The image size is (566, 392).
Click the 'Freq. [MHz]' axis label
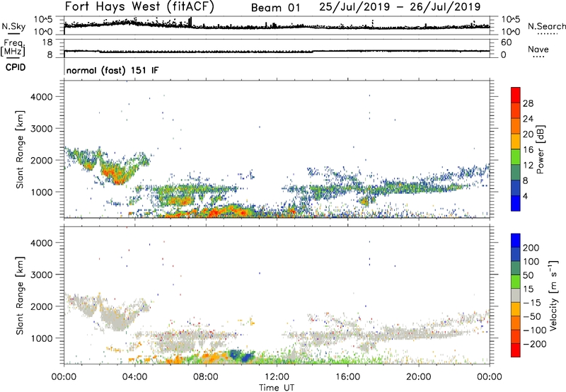click(x=13, y=47)
